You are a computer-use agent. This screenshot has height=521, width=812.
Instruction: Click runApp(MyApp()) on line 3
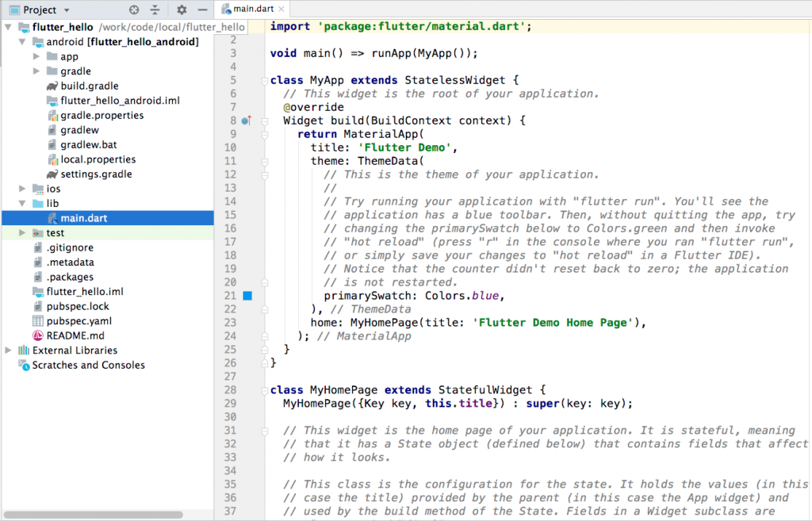pyautogui.click(x=421, y=53)
